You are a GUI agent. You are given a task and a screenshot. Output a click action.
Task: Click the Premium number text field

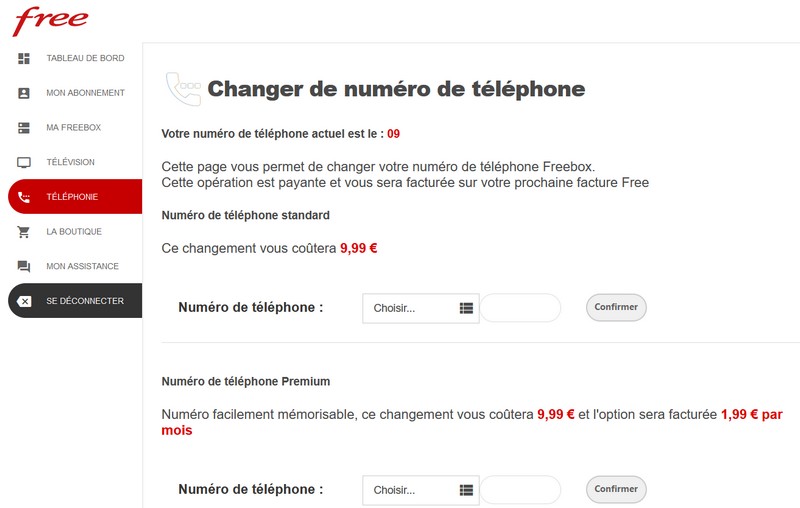[521, 490]
